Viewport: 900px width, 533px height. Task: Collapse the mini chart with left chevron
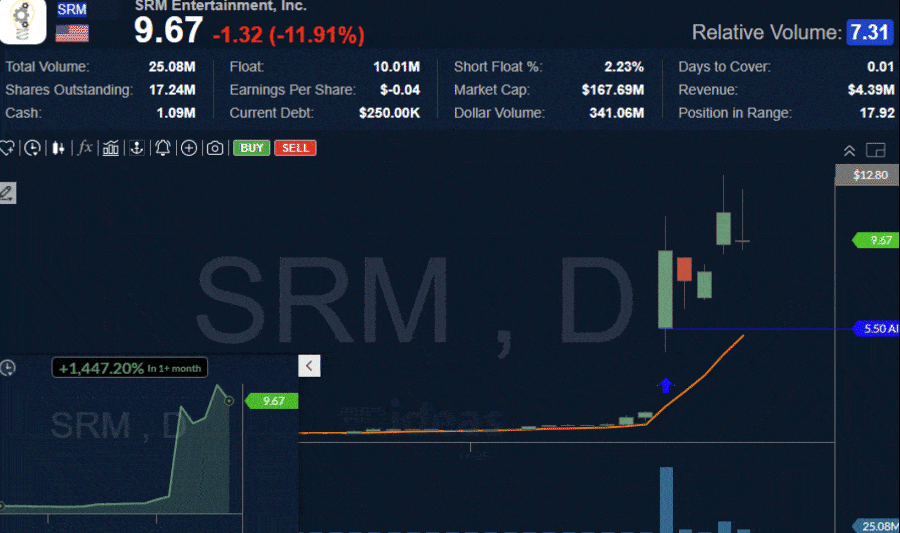pyautogui.click(x=309, y=366)
